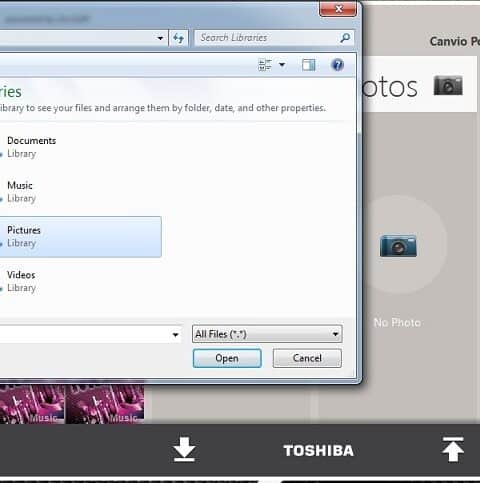Click the magnifier icon in Search Libraries
Viewport: 480px width, 483px height.
(345, 38)
